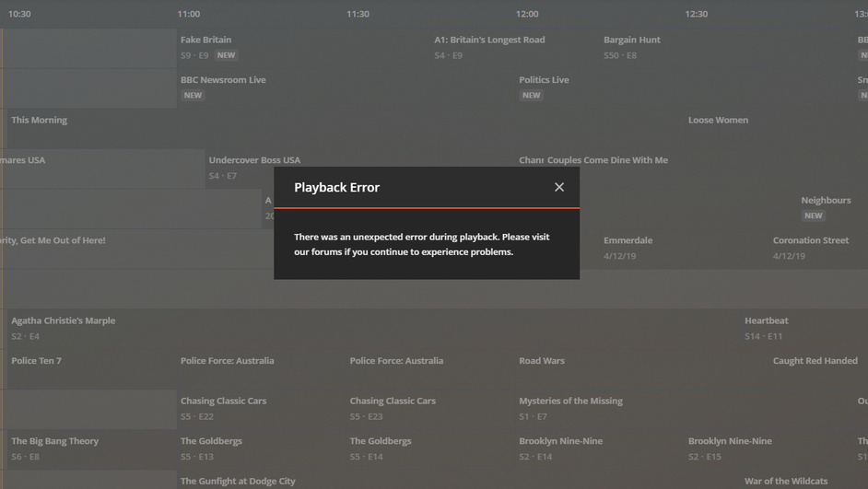Select Politics Live programme

[x=685, y=88]
